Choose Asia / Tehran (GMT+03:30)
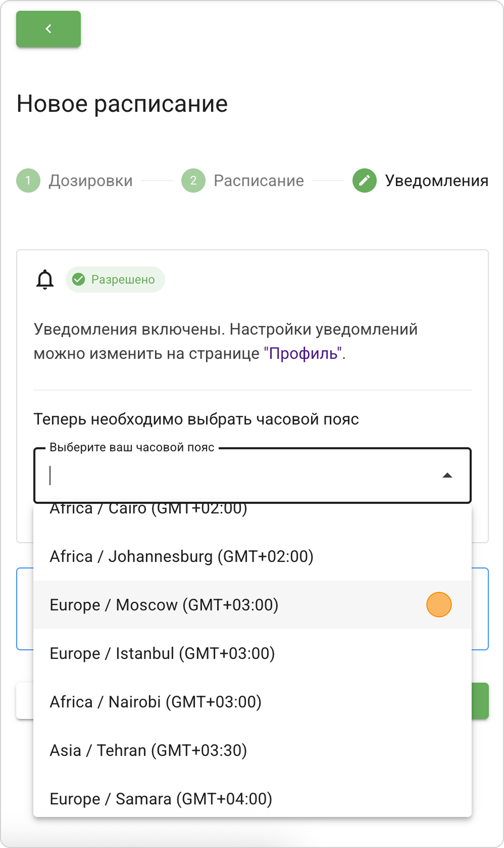The image size is (504, 848). (x=148, y=750)
